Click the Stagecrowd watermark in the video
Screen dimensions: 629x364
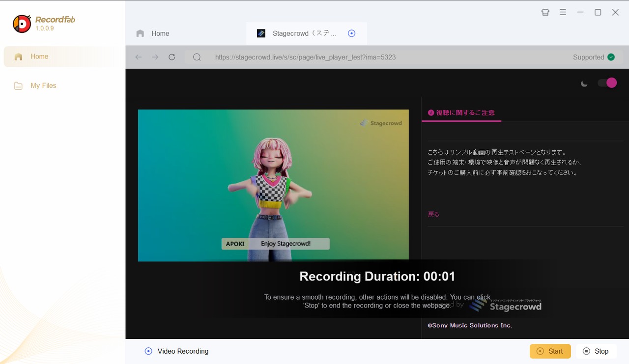(x=381, y=123)
